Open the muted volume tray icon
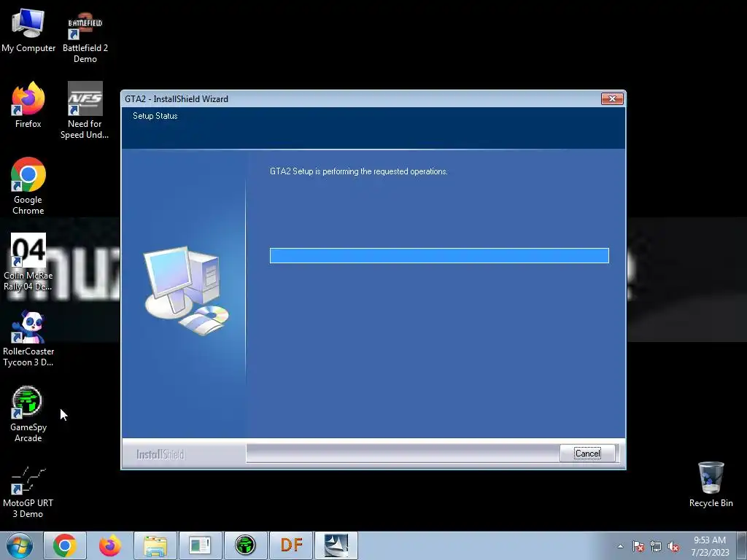 [673, 546]
